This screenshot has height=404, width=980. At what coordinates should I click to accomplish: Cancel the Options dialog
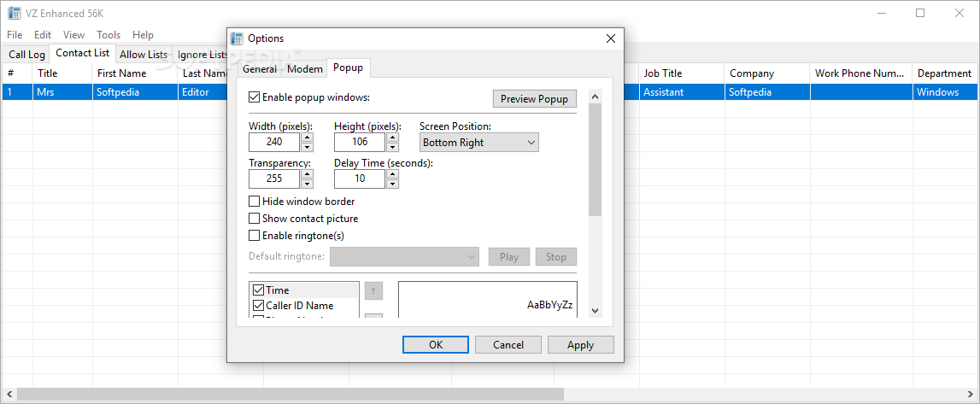pos(508,345)
